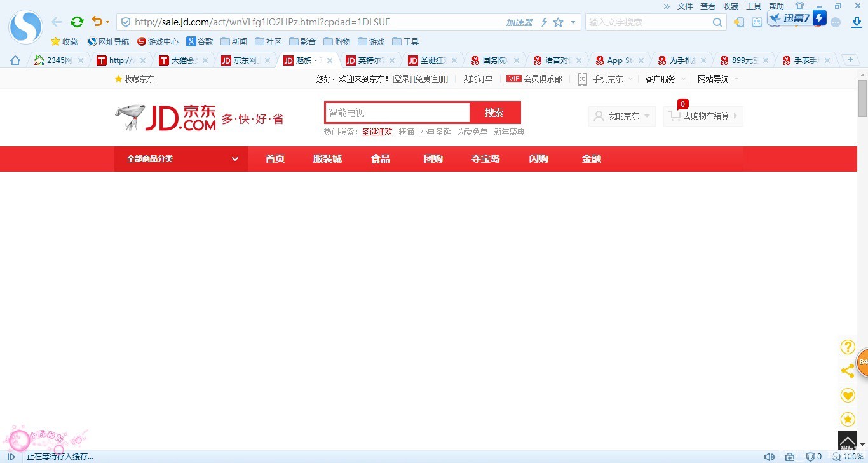Image resolution: width=868 pixels, height=463 pixels.
Task: Refresh the current webpage
Action: click(x=77, y=21)
